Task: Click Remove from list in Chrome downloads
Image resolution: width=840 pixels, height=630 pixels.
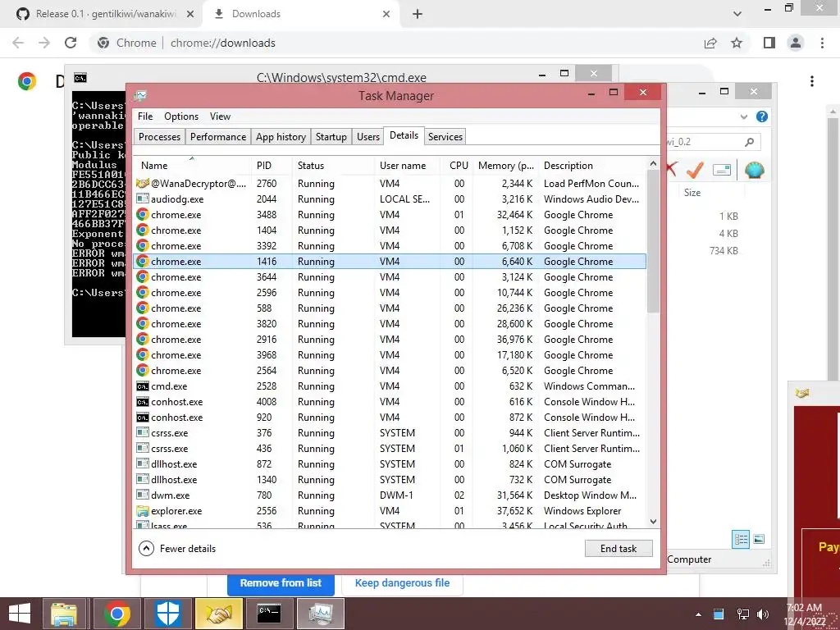Action: point(281,583)
